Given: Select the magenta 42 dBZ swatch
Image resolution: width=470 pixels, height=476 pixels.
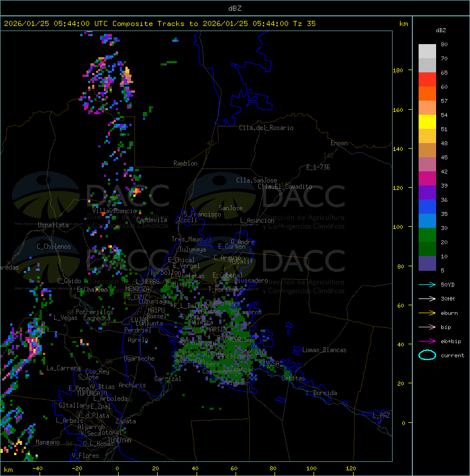Looking at the screenshot, I should click(427, 179).
